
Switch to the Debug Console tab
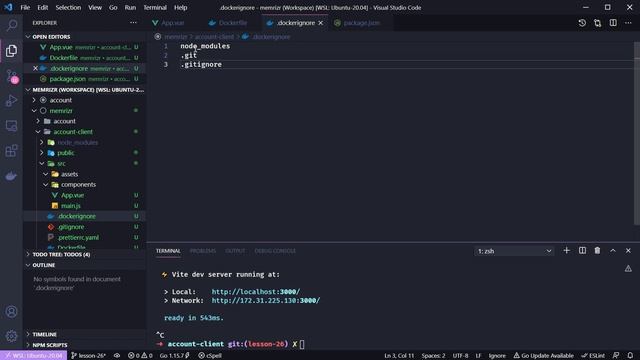pyautogui.click(x=275, y=251)
